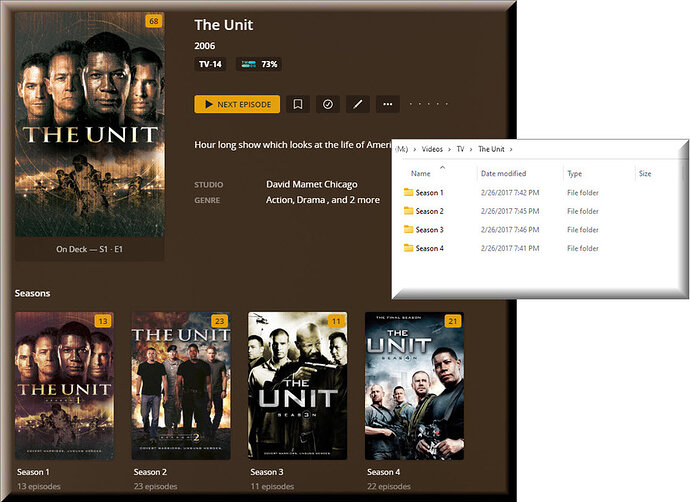Add The Unit to the watchlist bookmark
The height and width of the screenshot is (502, 690).
298,104
